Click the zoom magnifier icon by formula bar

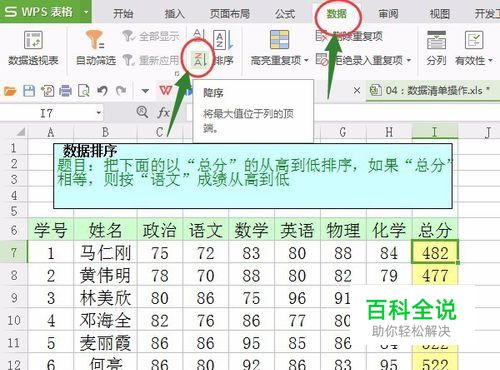click(143, 112)
